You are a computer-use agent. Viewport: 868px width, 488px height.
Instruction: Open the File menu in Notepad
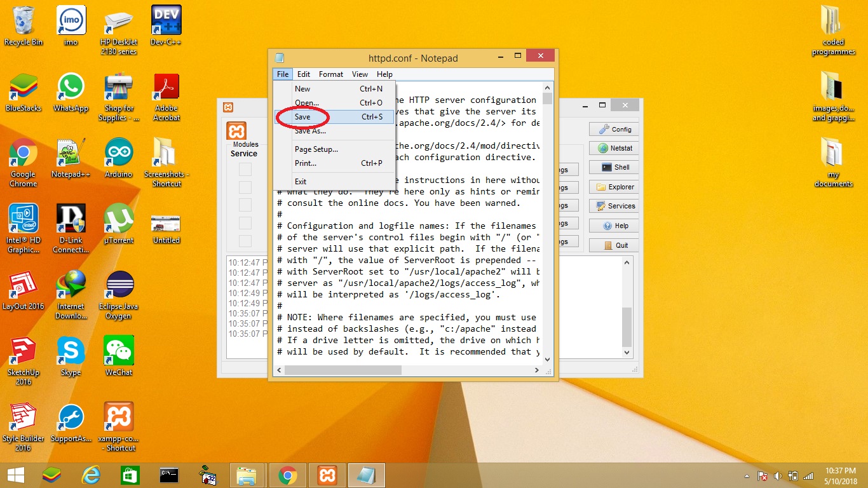tap(283, 74)
